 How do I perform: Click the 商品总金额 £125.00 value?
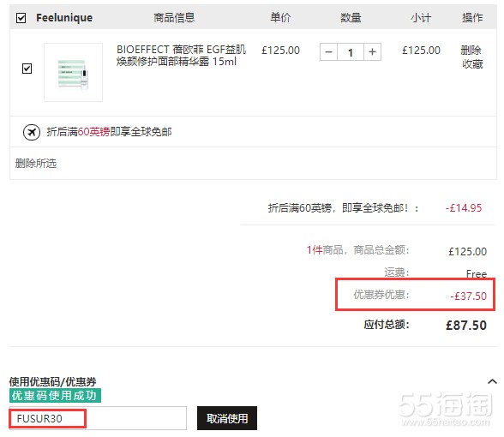pyautogui.click(x=468, y=251)
